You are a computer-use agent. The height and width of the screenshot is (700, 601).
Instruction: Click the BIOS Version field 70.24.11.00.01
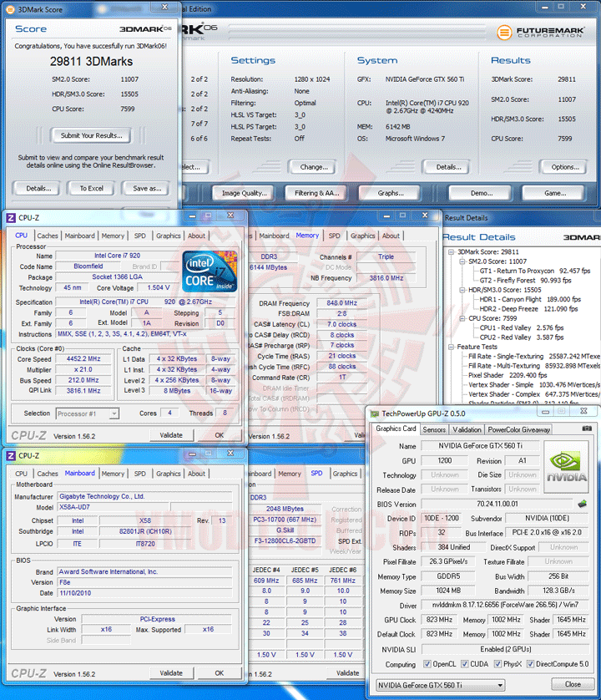(497, 504)
